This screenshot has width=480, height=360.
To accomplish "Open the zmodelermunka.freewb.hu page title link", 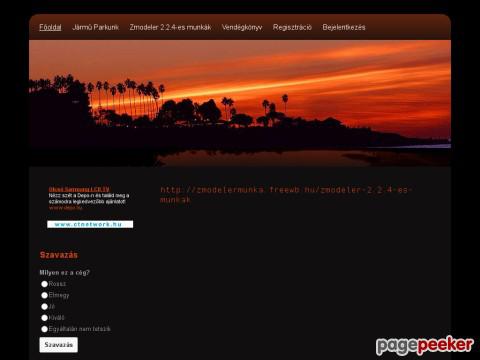I will [x=286, y=195].
